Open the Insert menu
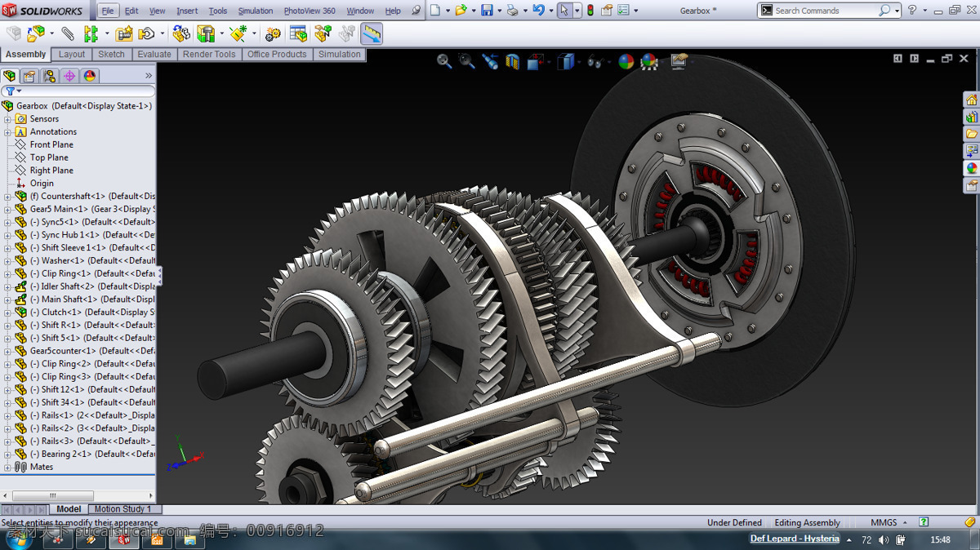This screenshot has height=550, width=980. click(x=187, y=11)
